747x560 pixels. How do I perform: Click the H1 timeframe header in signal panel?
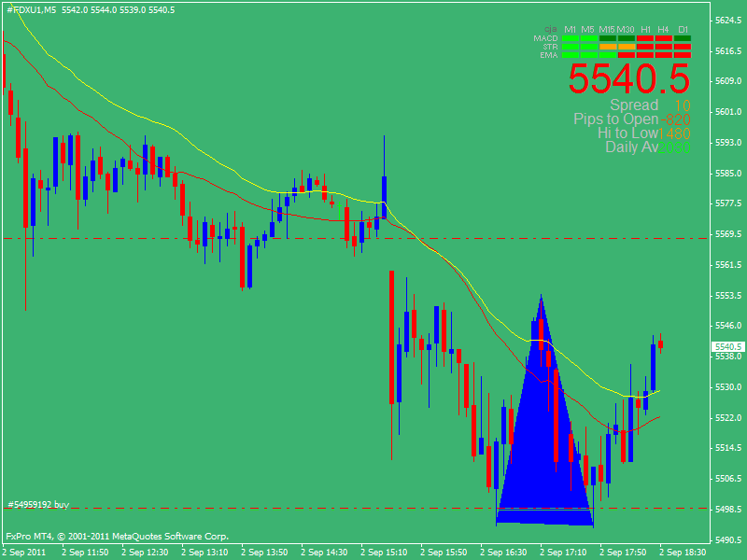pos(645,30)
